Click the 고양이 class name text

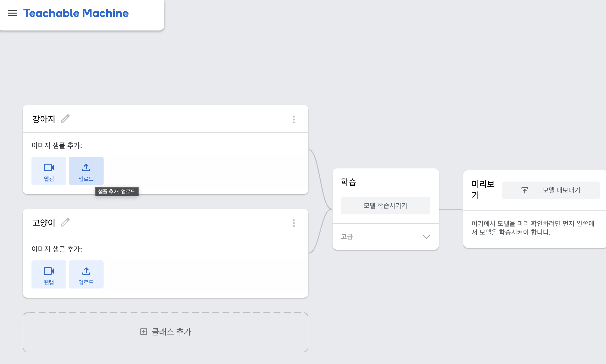pyautogui.click(x=44, y=223)
